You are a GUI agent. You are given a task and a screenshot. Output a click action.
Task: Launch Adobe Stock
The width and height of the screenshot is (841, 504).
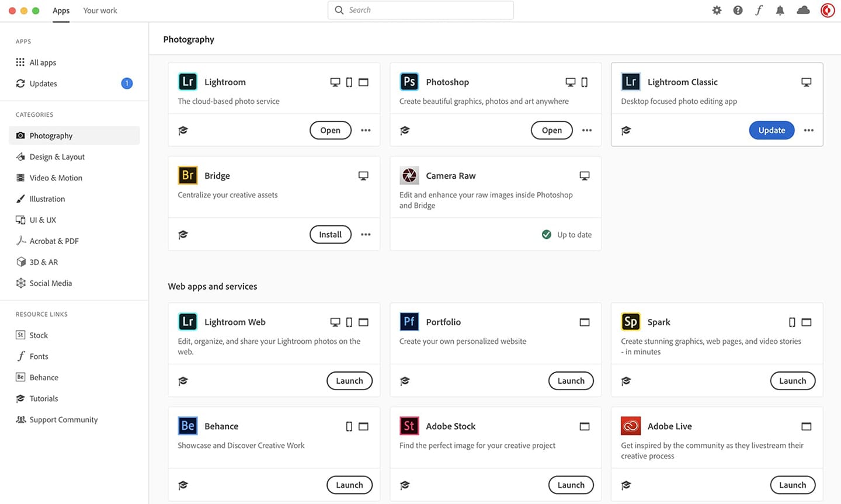click(x=571, y=485)
